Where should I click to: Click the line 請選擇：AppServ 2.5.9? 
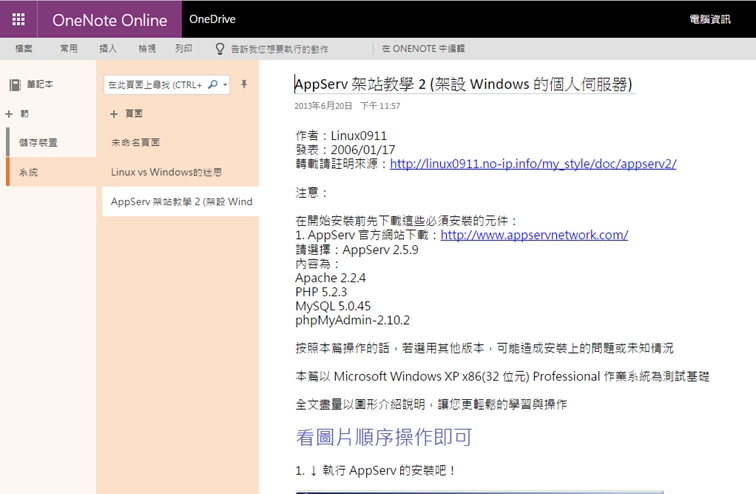(x=357, y=250)
